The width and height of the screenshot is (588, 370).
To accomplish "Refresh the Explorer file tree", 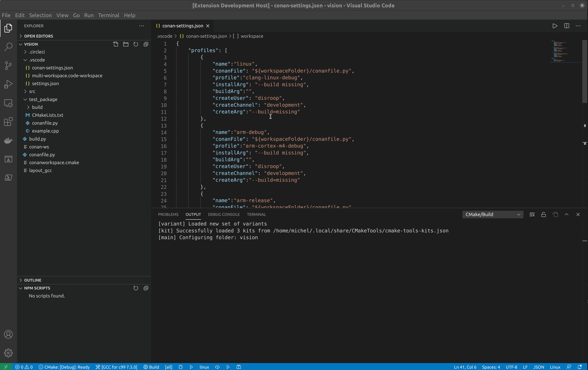I will (136, 44).
